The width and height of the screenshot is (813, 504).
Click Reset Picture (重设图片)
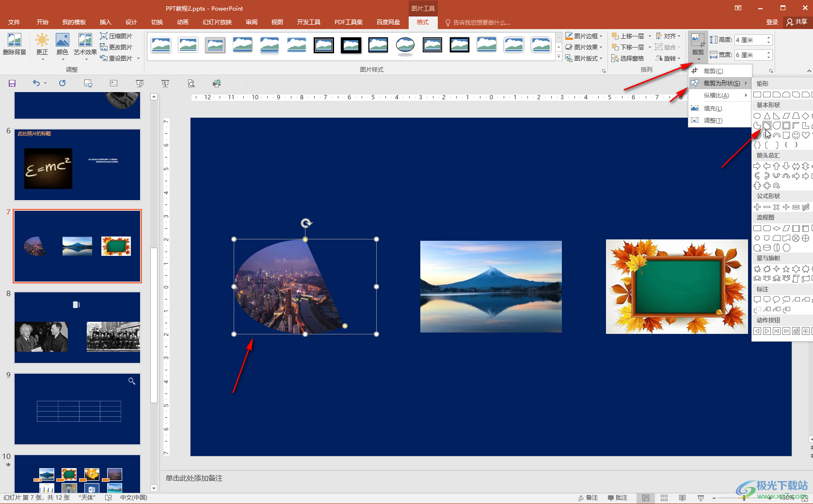pyautogui.click(x=116, y=59)
